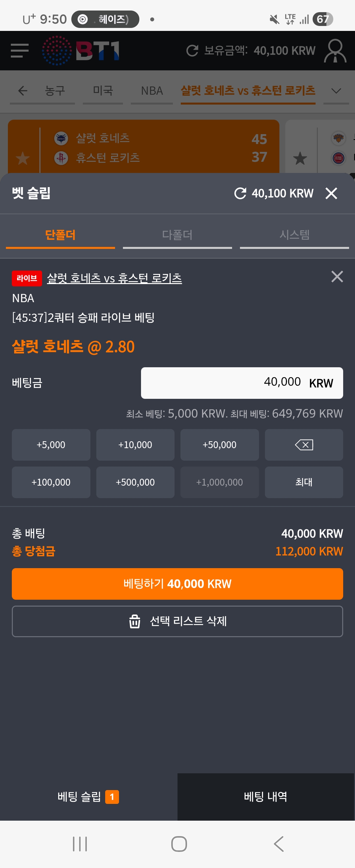Tap the BT1 logo

(x=81, y=51)
